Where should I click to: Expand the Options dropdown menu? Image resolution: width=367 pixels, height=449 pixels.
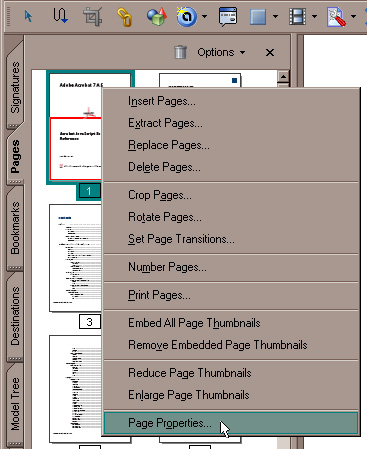coord(221,52)
